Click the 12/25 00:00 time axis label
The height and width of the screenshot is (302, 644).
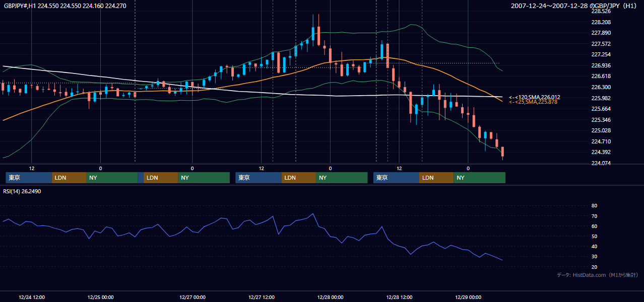coord(100,297)
